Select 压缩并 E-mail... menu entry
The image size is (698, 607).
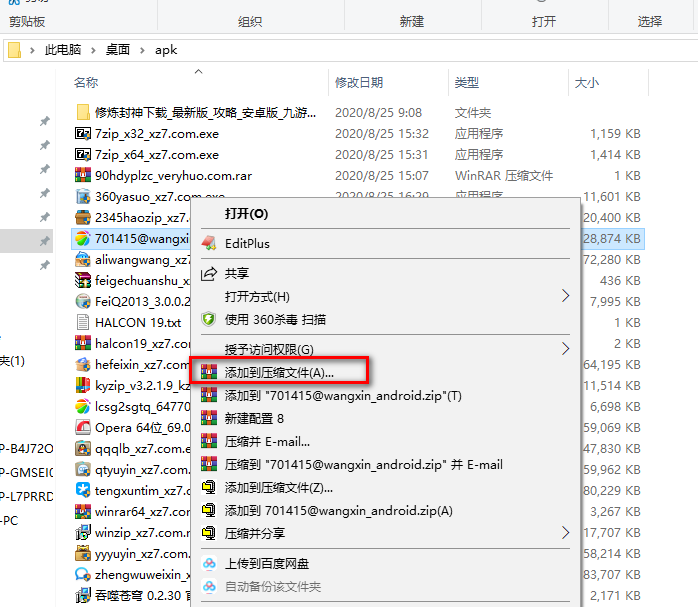(x=385, y=441)
